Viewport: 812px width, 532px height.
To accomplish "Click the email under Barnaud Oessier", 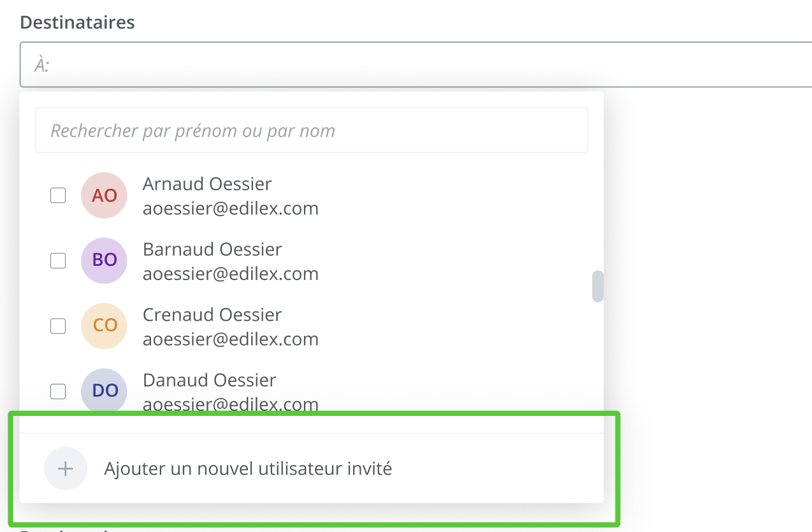I will [x=231, y=274].
